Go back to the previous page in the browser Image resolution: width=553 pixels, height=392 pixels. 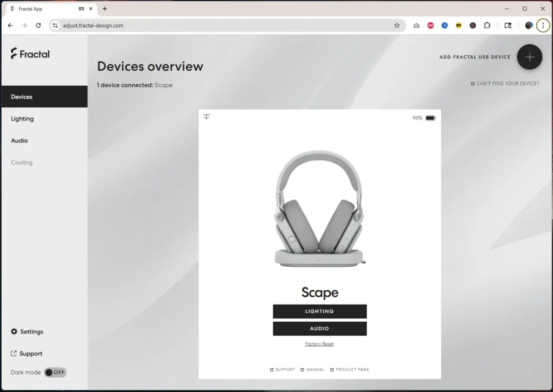coord(10,25)
